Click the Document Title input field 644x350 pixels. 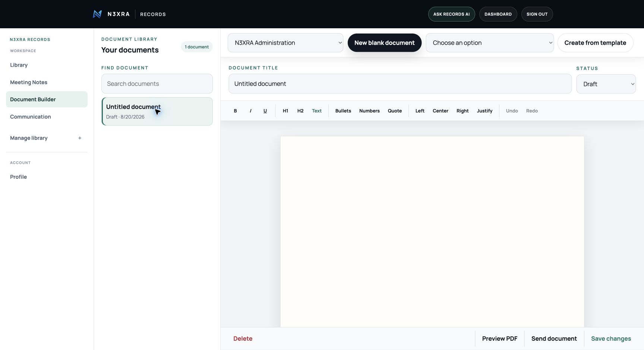(x=400, y=84)
